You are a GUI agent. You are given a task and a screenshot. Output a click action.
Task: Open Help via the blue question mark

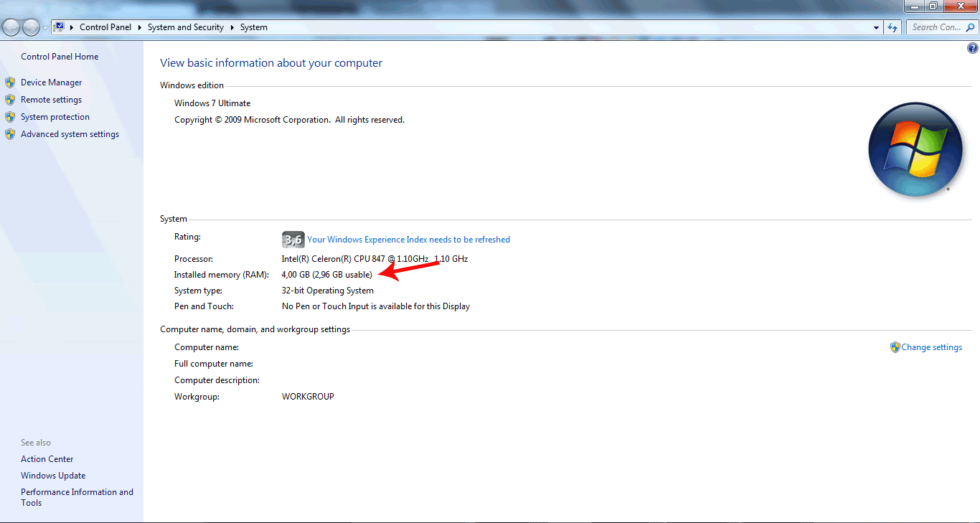click(x=972, y=49)
